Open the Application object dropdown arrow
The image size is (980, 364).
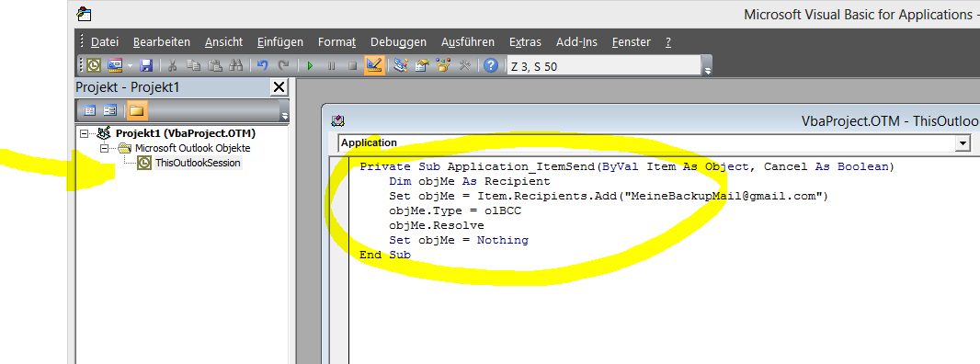tap(962, 143)
